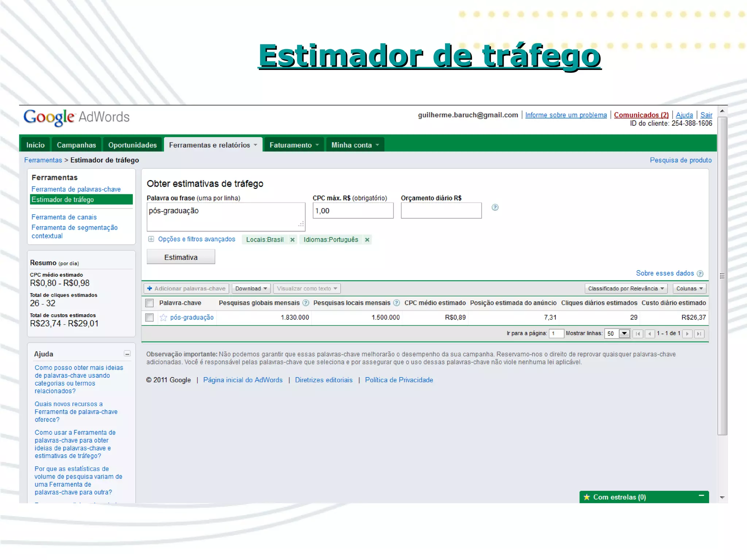Click Sobre esses dados link

pyautogui.click(x=665, y=273)
